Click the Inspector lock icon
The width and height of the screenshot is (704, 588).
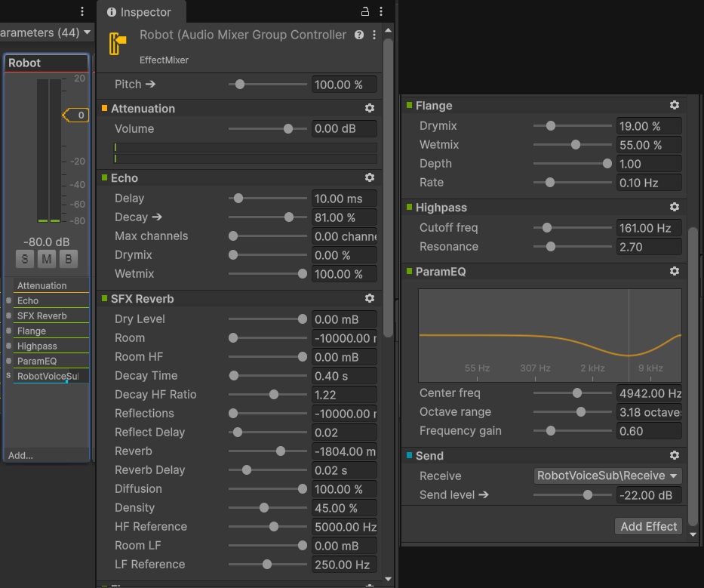(365, 11)
